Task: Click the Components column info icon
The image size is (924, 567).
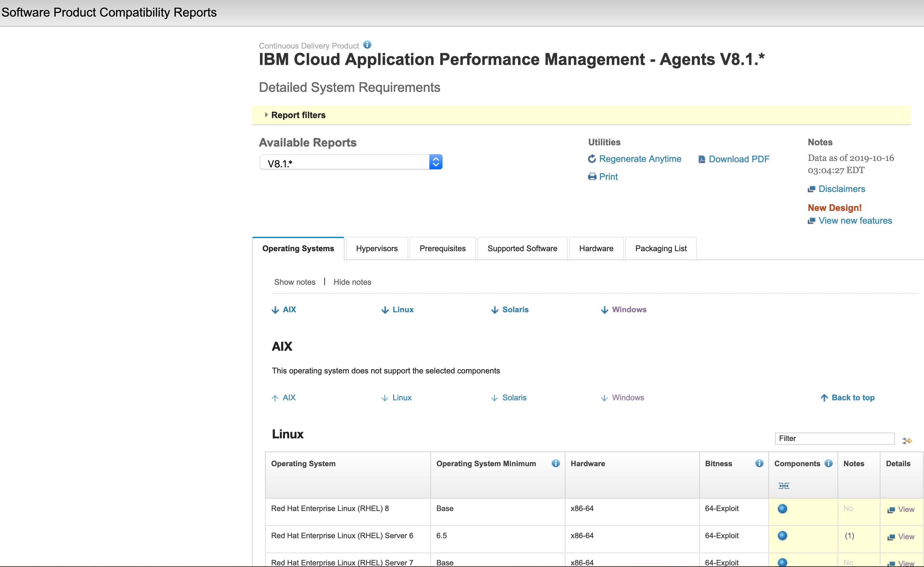Action: (x=828, y=463)
